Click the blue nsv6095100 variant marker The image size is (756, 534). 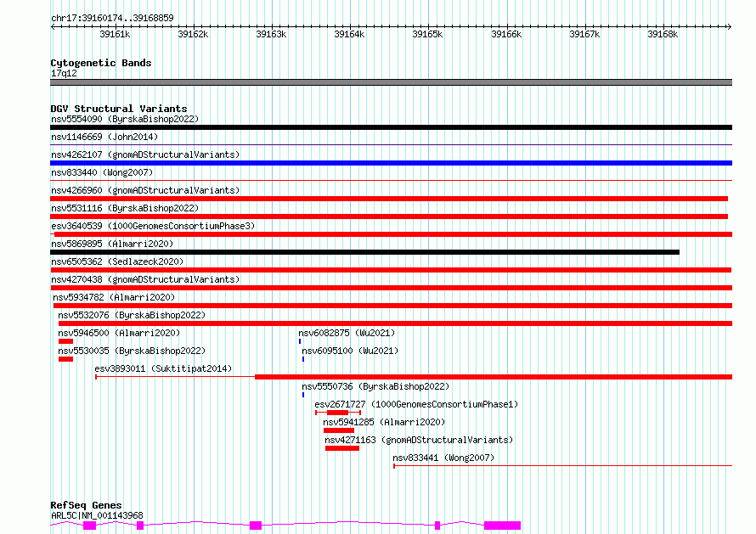303,359
